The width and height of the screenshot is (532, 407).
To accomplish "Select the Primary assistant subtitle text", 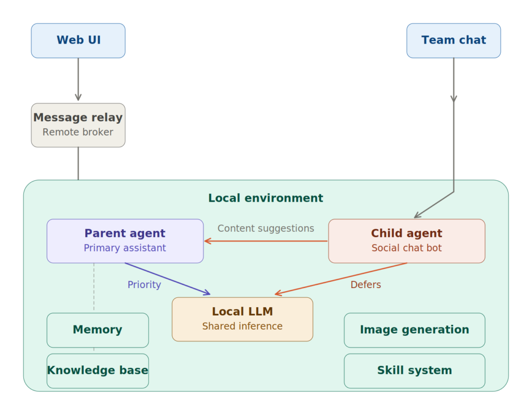I will click(x=125, y=248).
